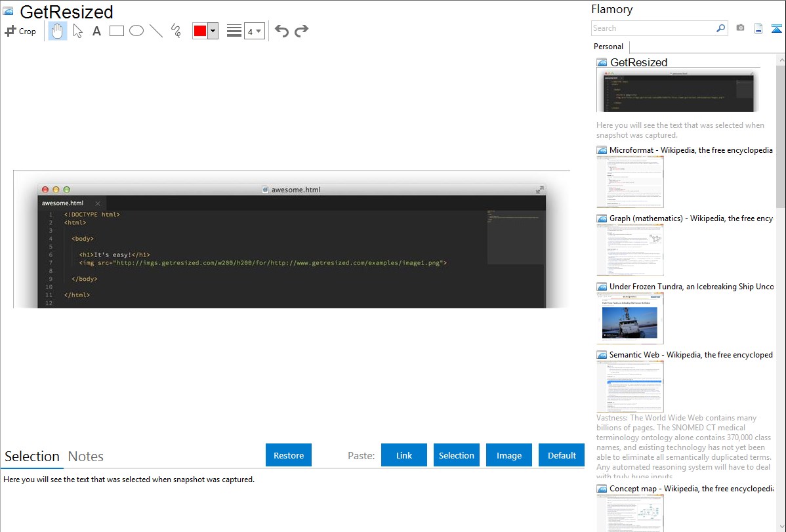The height and width of the screenshot is (532, 786).
Task: Select the text annotation tool
Action: (x=96, y=31)
